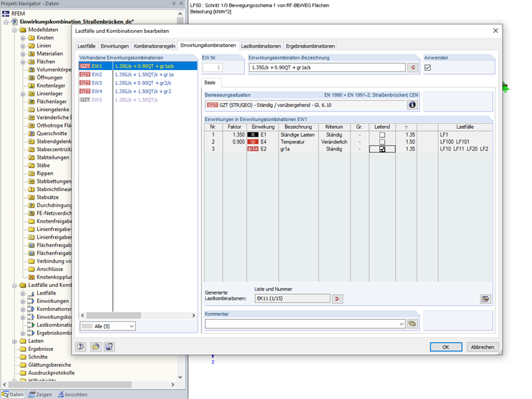Click navigator vertical scrollbar down arrow
Viewport: 532px width, 399px height.
pyautogui.click(x=180, y=377)
